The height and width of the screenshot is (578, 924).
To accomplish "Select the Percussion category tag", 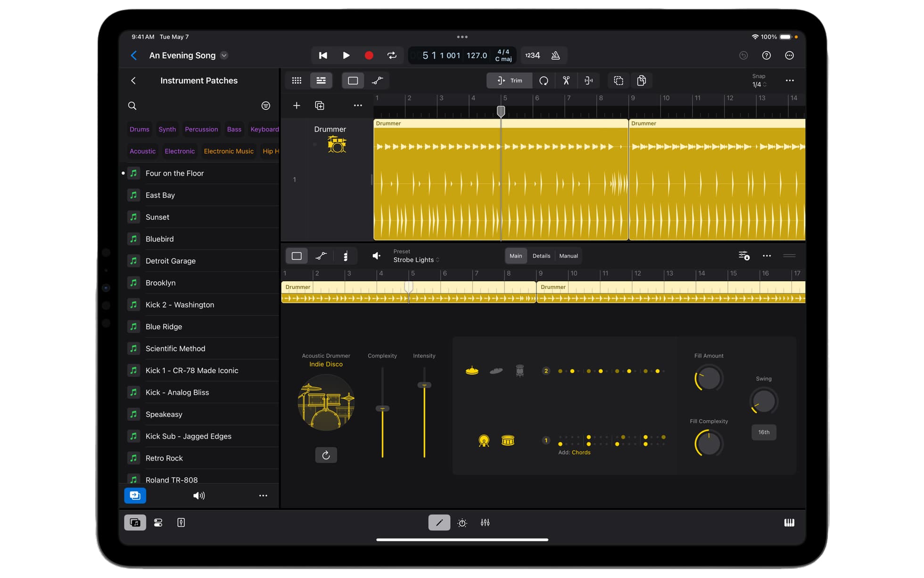I will pos(201,129).
